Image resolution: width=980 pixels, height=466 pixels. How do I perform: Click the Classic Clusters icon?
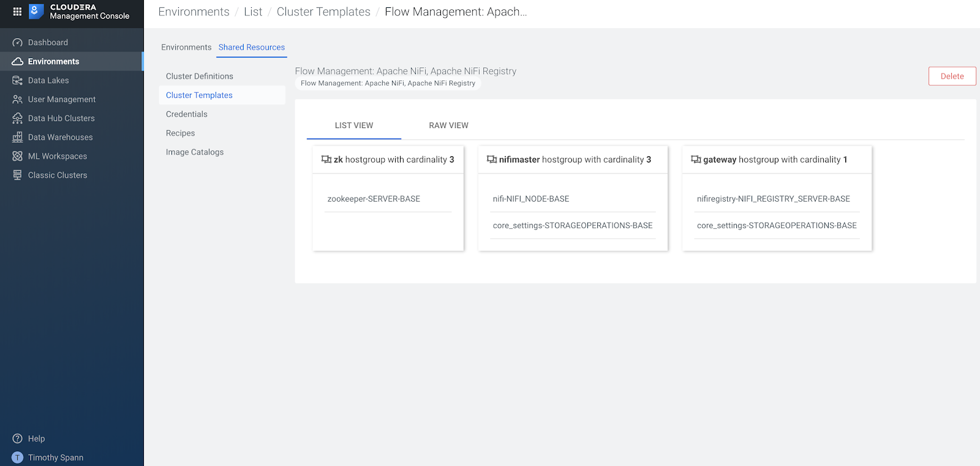tap(17, 175)
